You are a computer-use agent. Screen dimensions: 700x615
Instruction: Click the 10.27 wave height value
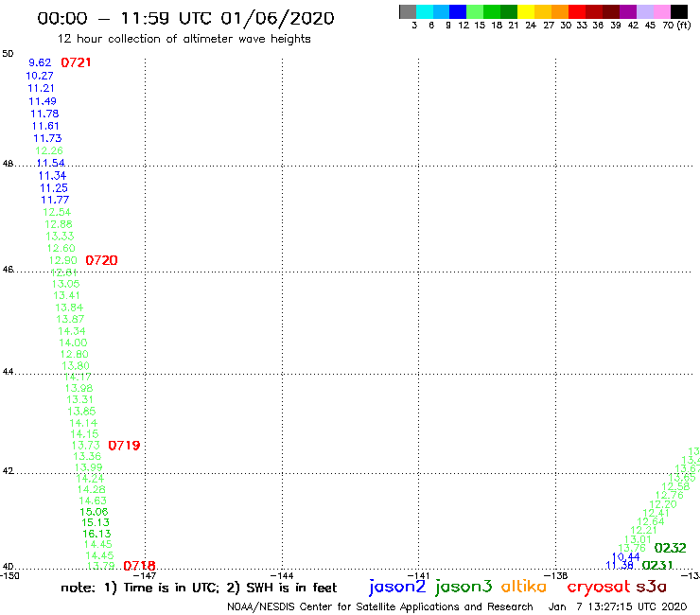[x=40, y=76]
